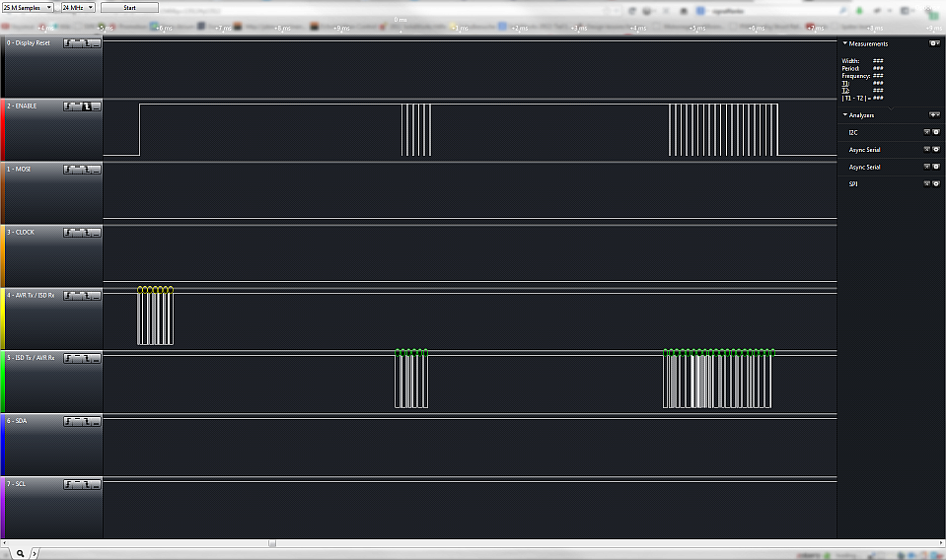Move the horizontal scrollbar thumb
Screen dimensions: 946x560
pos(272,543)
